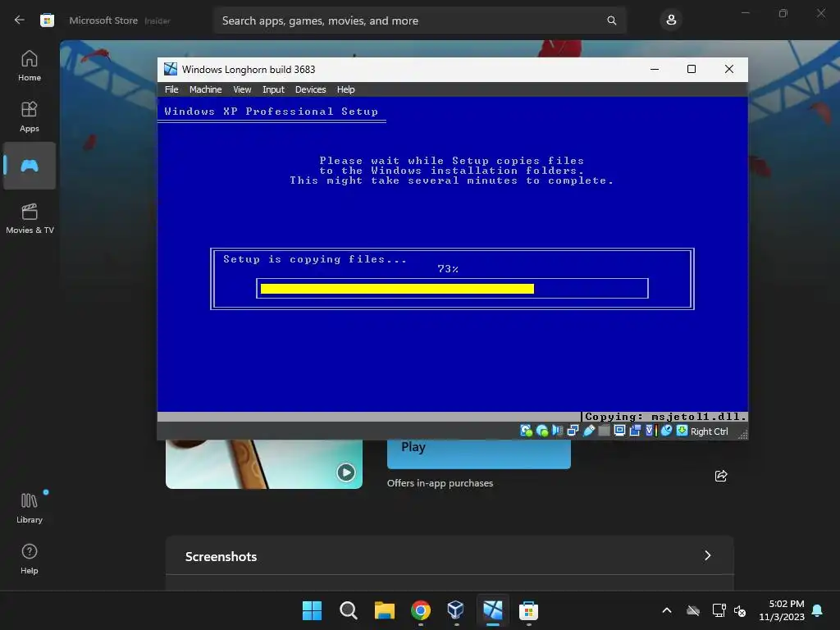Click the virtualization CPU 'V' indicator icon
Viewport: 840px width, 630px height.
(x=651, y=431)
